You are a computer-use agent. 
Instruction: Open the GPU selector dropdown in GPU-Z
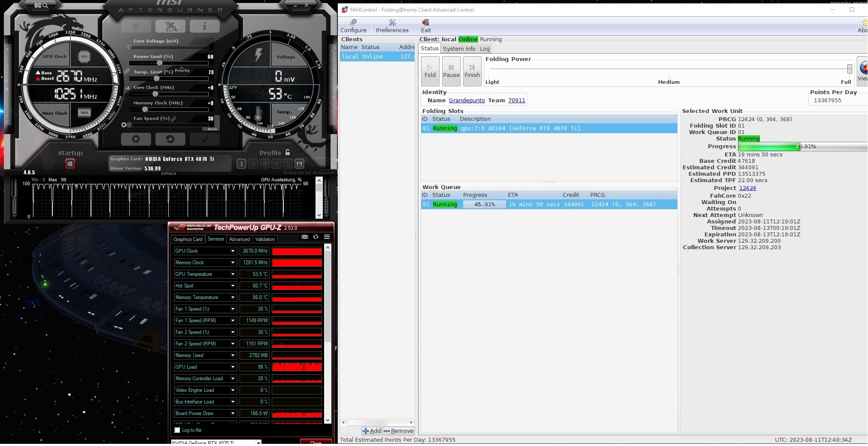[258, 443]
